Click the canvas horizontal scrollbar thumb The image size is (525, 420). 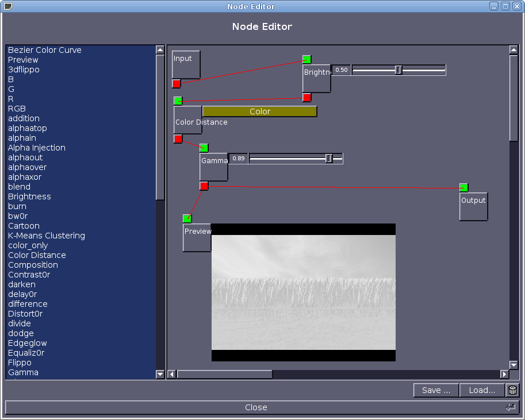(x=225, y=374)
